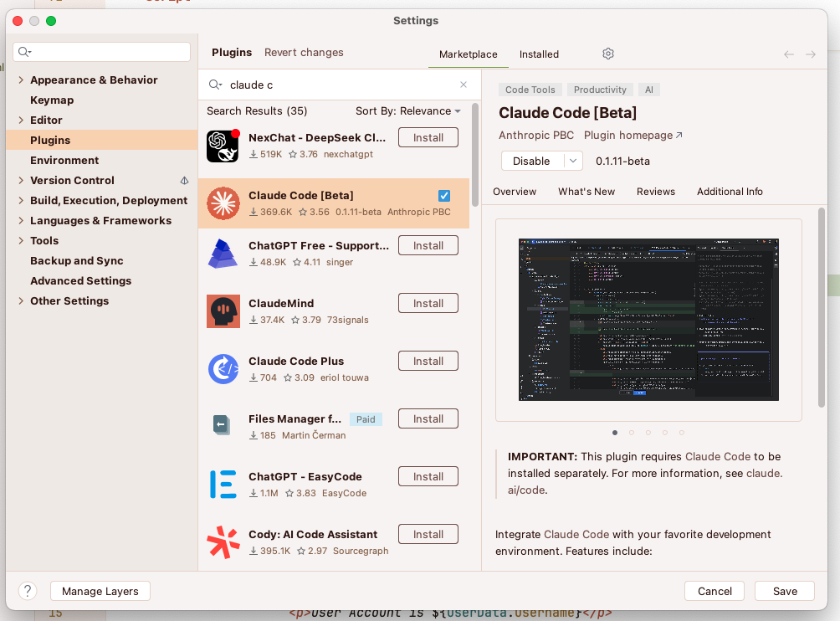Click the Code Tools tag

coord(530,90)
